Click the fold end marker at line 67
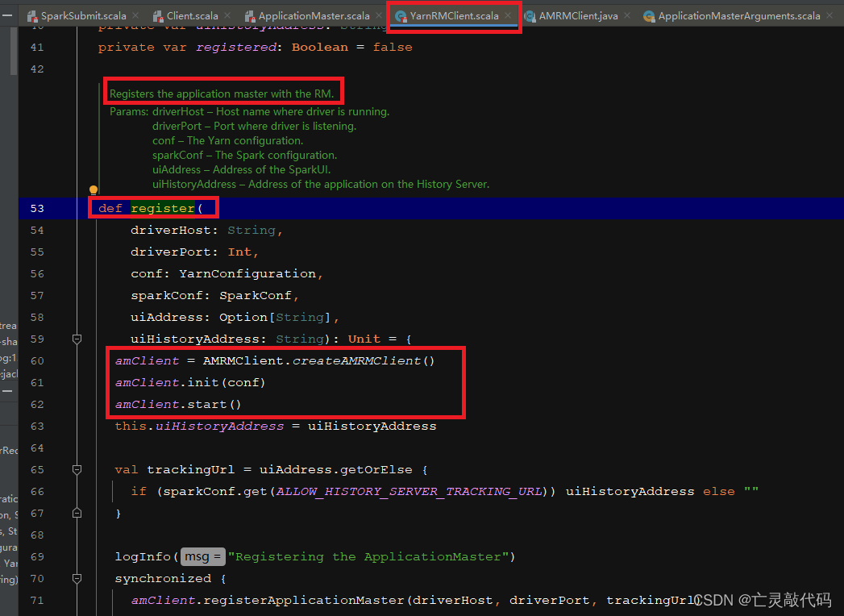844x616 pixels. coord(77,513)
